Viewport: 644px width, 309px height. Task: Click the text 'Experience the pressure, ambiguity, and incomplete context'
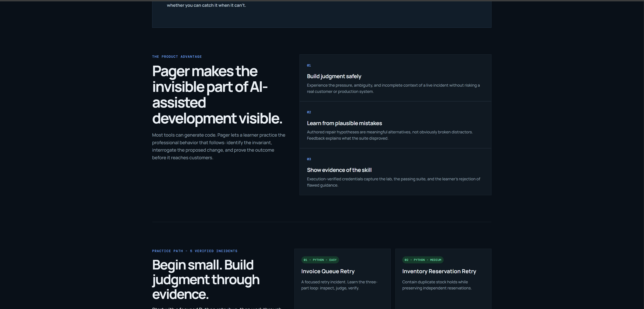coord(393,88)
